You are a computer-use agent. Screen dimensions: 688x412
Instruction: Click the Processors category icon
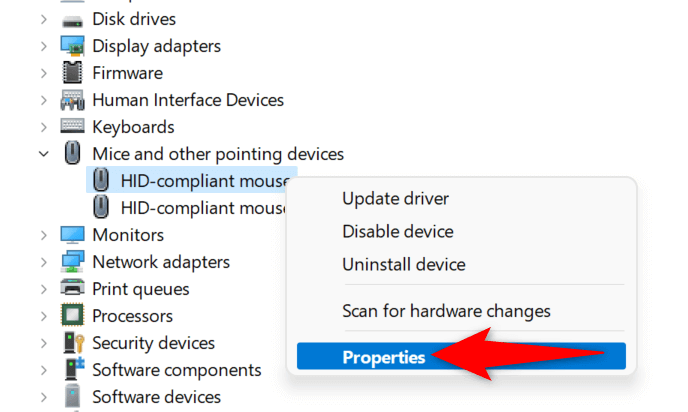72,316
